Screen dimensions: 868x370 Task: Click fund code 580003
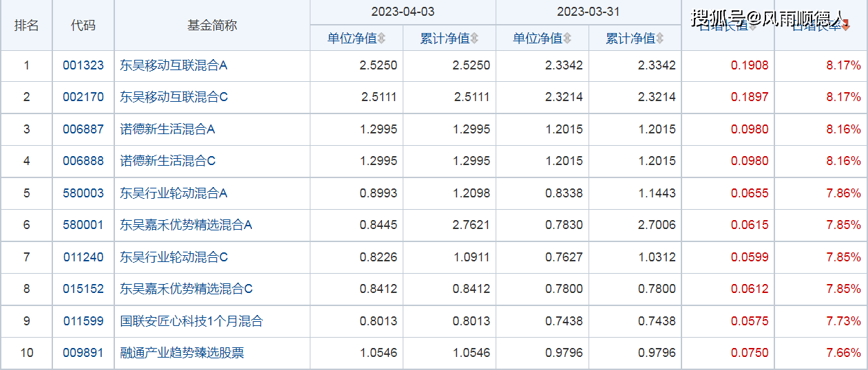(83, 193)
